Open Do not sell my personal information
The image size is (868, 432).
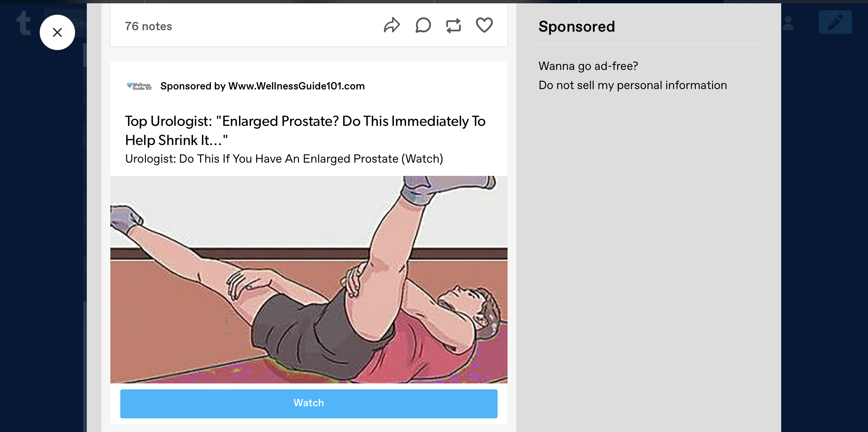pyautogui.click(x=633, y=85)
